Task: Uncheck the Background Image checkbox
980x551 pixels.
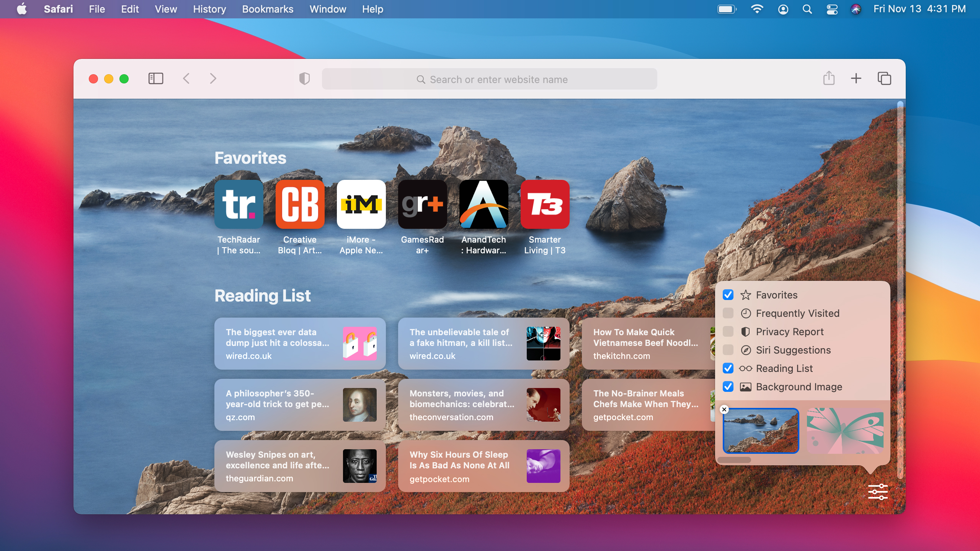Action: (728, 387)
